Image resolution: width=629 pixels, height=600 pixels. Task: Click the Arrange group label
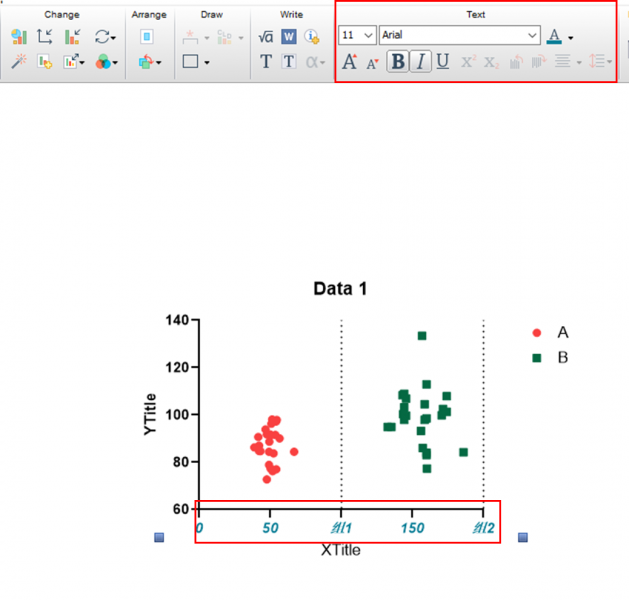(x=149, y=15)
